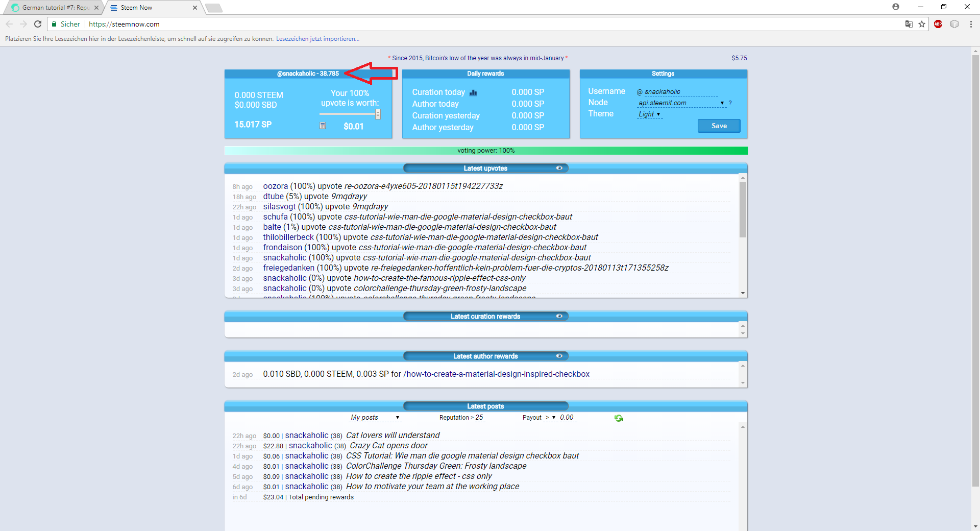Click the @snackaholic - 38.785 header
Viewport: 980px width, 531px height.
click(x=308, y=74)
